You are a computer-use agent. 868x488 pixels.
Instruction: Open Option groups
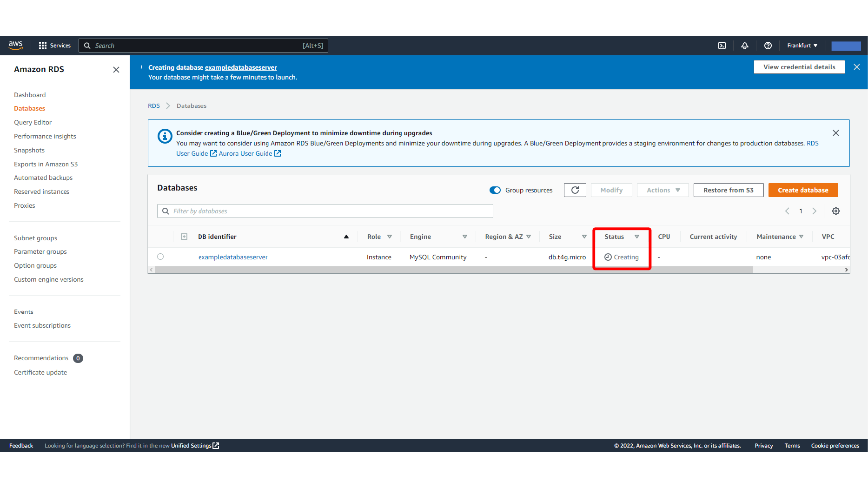coord(35,265)
